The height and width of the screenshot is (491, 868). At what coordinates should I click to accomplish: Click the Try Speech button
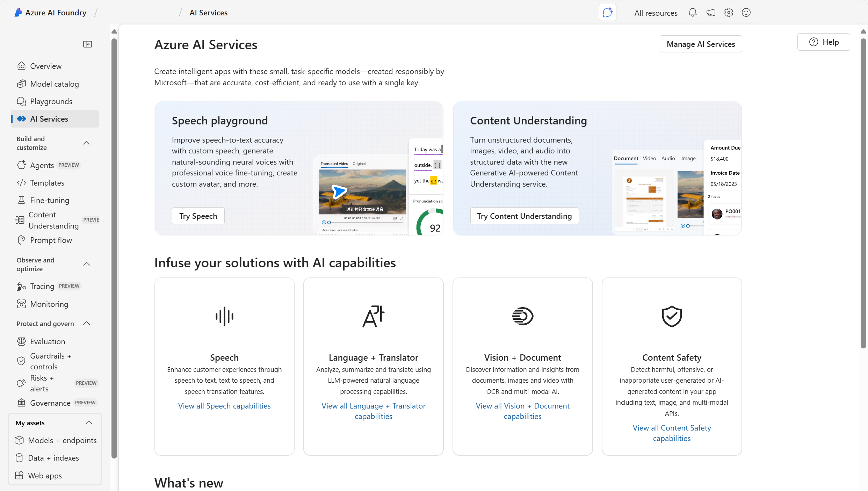[198, 216]
